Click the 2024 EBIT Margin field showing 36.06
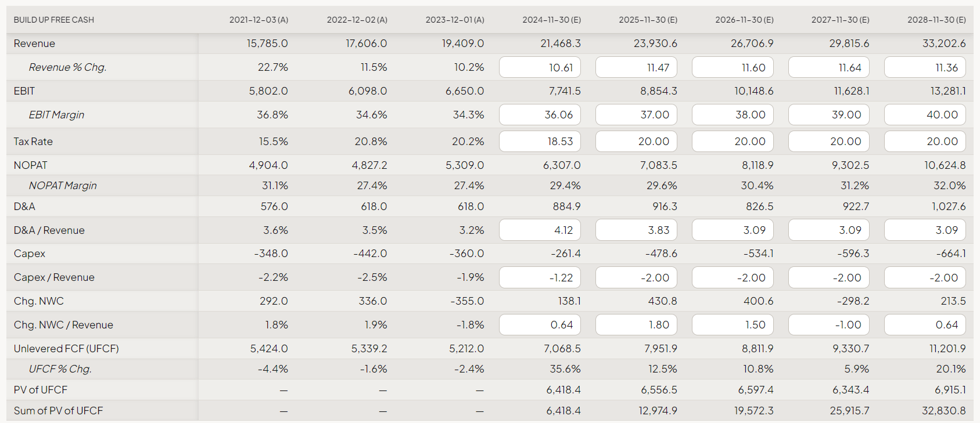The image size is (980, 423). [x=540, y=115]
